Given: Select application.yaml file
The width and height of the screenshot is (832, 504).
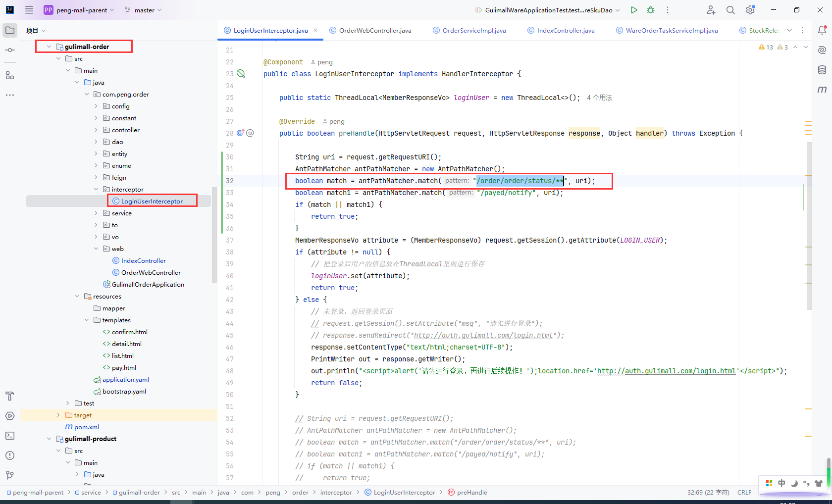Looking at the screenshot, I should click(x=121, y=379).
